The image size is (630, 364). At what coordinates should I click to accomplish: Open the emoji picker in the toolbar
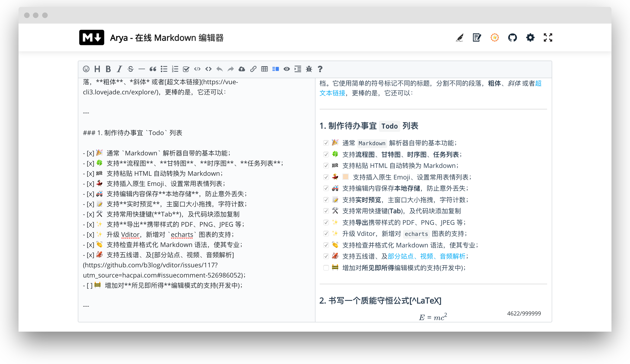coord(86,69)
